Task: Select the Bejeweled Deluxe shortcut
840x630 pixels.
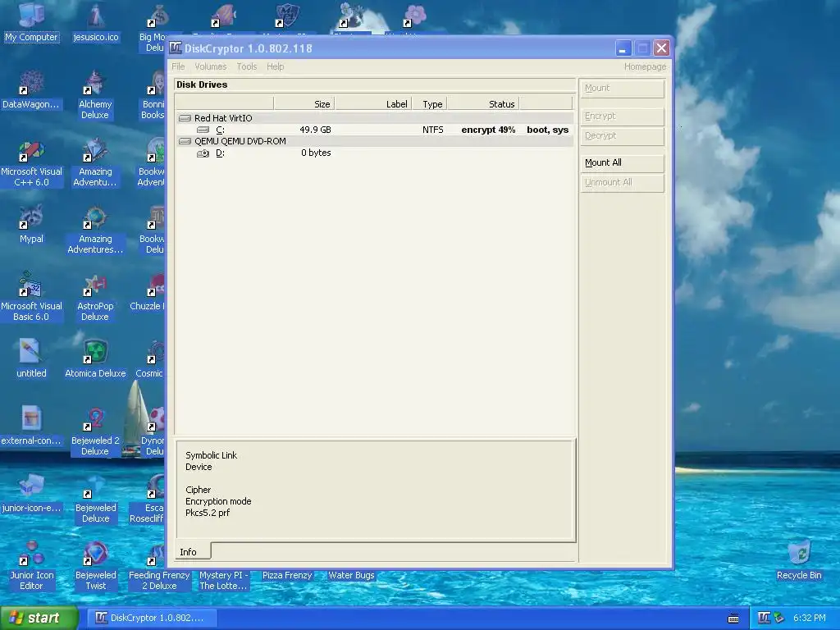Action: click(95, 498)
